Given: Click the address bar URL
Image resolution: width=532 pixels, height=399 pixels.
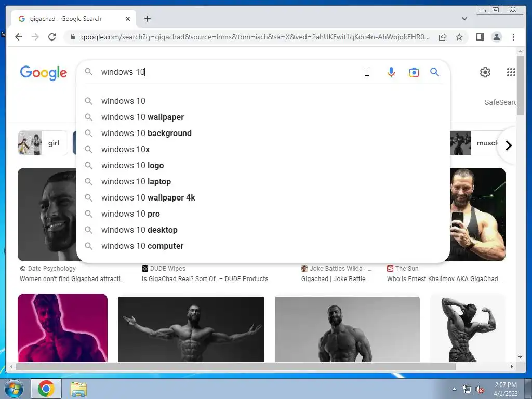Looking at the screenshot, I should point(255,37).
